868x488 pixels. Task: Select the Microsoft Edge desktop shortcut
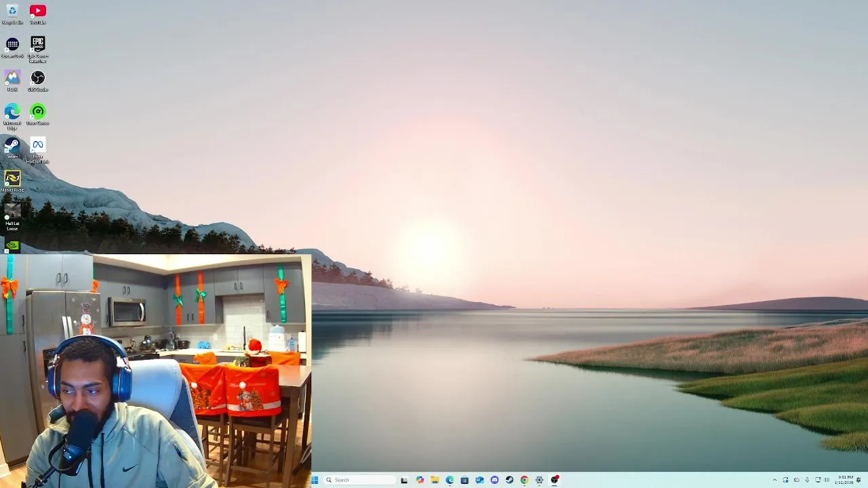[x=12, y=117]
